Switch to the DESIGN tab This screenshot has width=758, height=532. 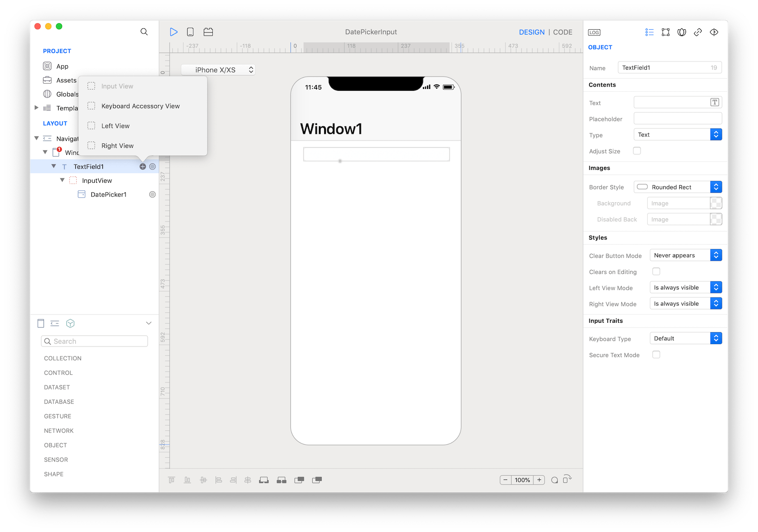(x=532, y=32)
